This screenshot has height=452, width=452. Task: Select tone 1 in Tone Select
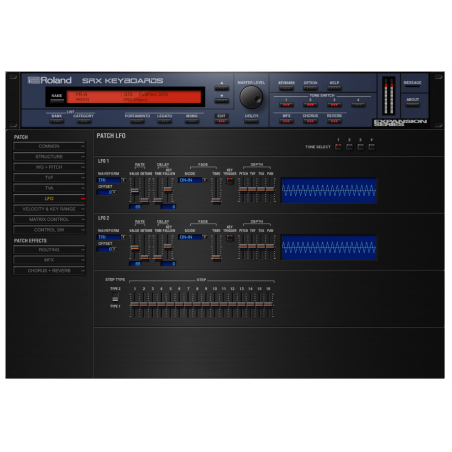[x=338, y=147]
